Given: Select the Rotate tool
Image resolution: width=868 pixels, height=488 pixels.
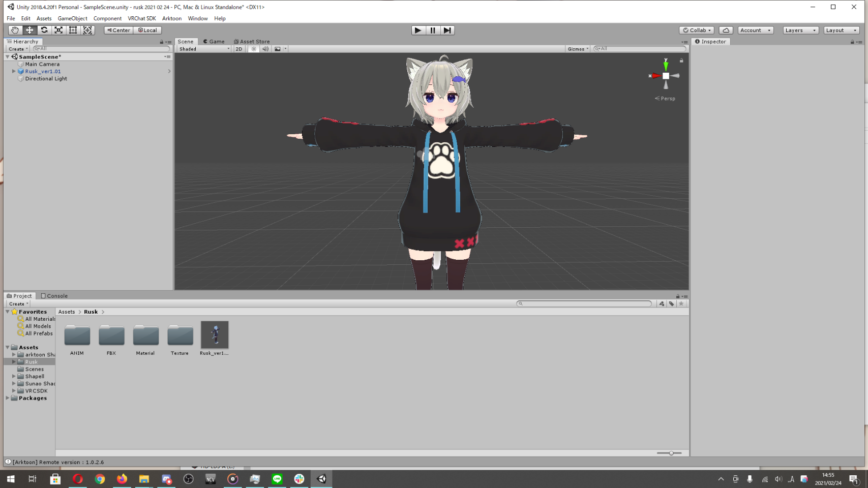Looking at the screenshot, I should 44,30.
